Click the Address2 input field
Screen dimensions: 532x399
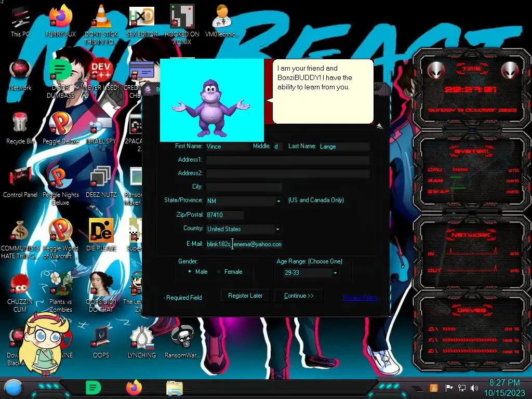coord(288,174)
